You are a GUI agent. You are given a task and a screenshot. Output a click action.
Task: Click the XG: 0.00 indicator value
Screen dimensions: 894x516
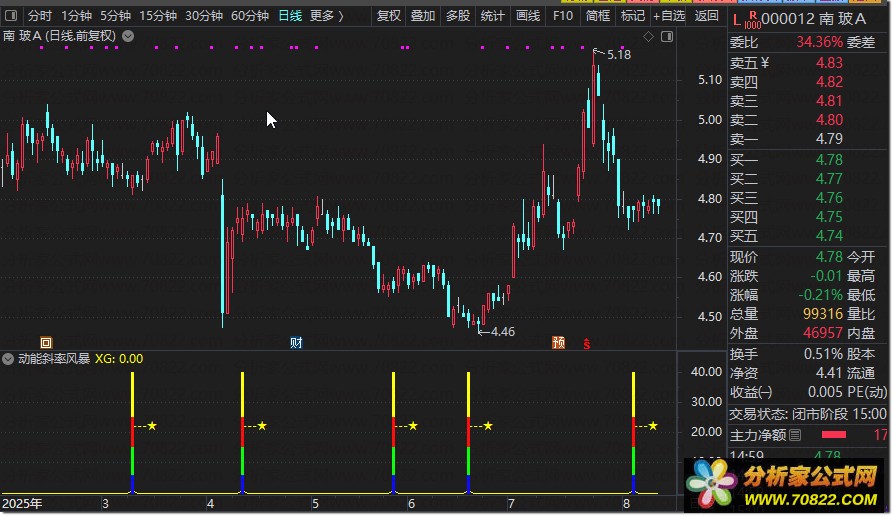pyautogui.click(x=119, y=359)
